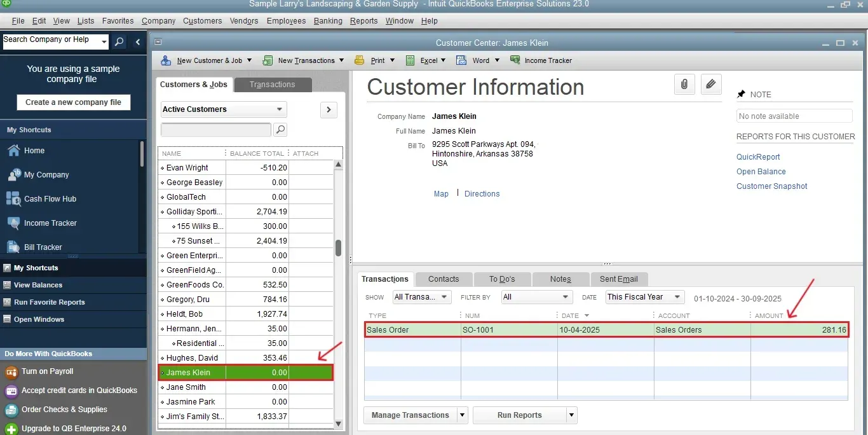The height and width of the screenshot is (435, 868).
Task: Open the Reports menu
Action: pyautogui.click(x=364, y=21)
